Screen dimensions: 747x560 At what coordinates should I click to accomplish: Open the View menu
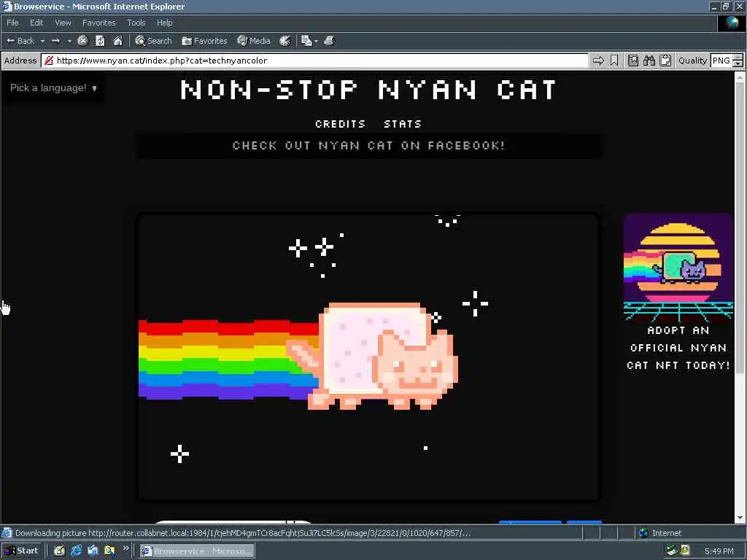point(63,23)
